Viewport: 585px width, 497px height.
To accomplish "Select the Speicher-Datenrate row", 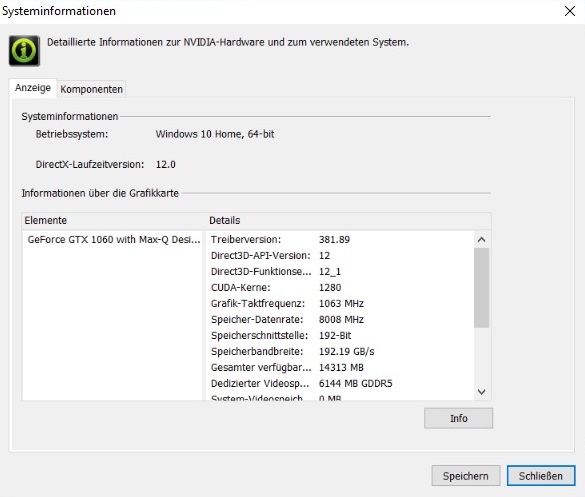I will (x=340, y=320).
